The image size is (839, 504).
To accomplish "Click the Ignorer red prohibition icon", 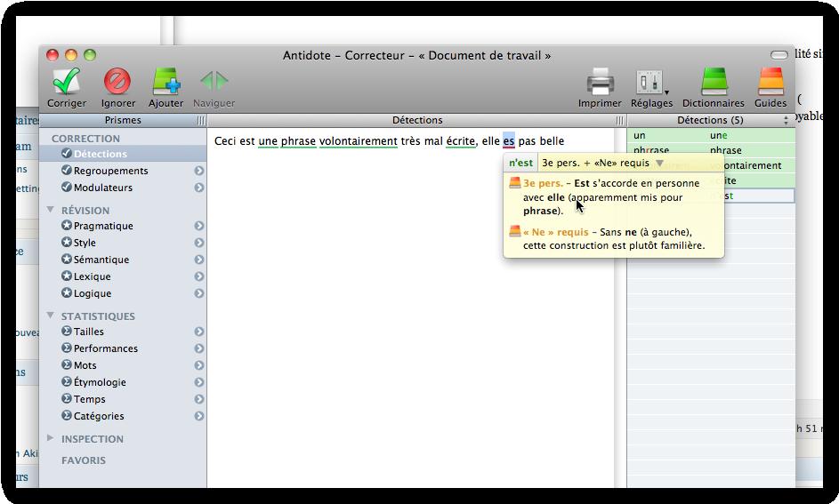I will tap(117, 81).
